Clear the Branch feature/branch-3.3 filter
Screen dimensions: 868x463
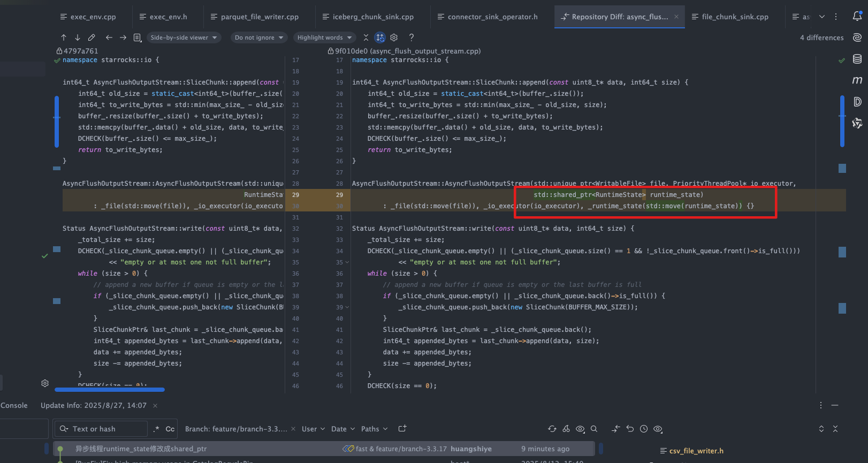293,429
